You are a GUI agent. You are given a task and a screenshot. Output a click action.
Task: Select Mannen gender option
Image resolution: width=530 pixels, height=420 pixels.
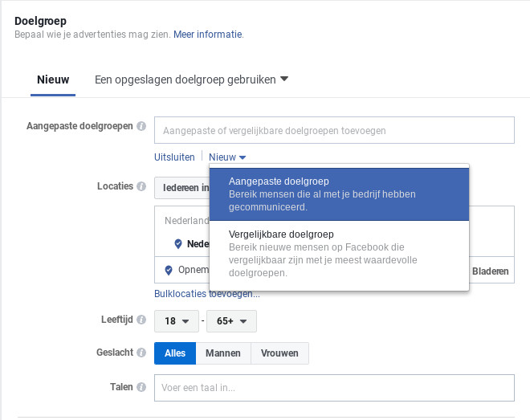click(x=223, y=353)
